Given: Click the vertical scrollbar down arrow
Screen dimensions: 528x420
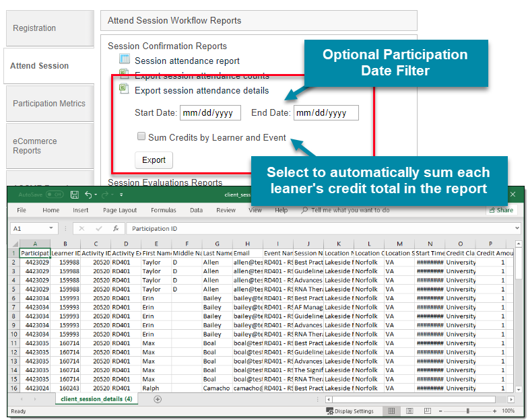Looking at the screenshot, I should pos(519,389).
